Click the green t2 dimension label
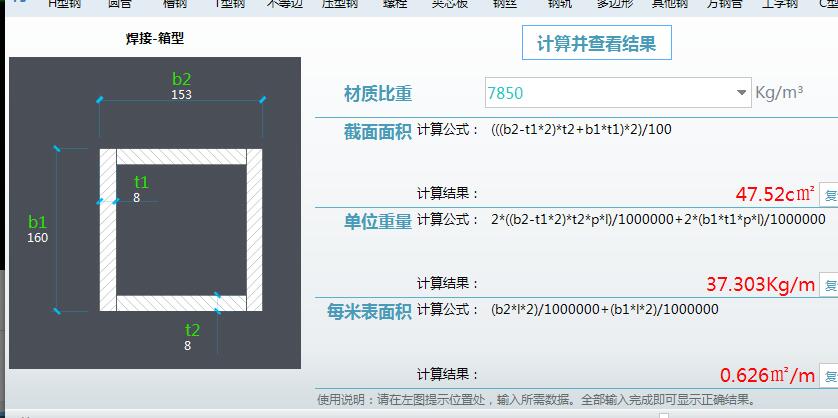 192,330
